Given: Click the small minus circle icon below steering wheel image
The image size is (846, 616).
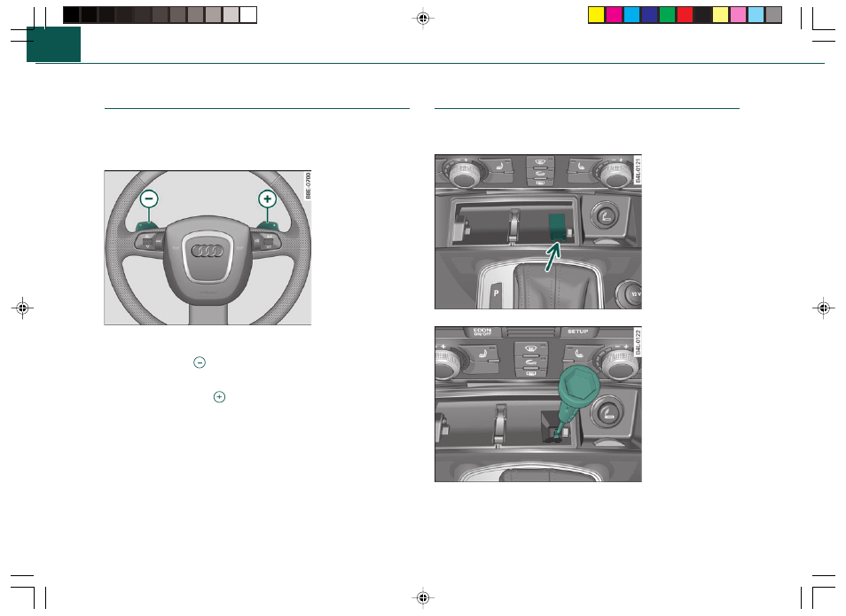Looking at the screenshot, I should tap(200, 363).
